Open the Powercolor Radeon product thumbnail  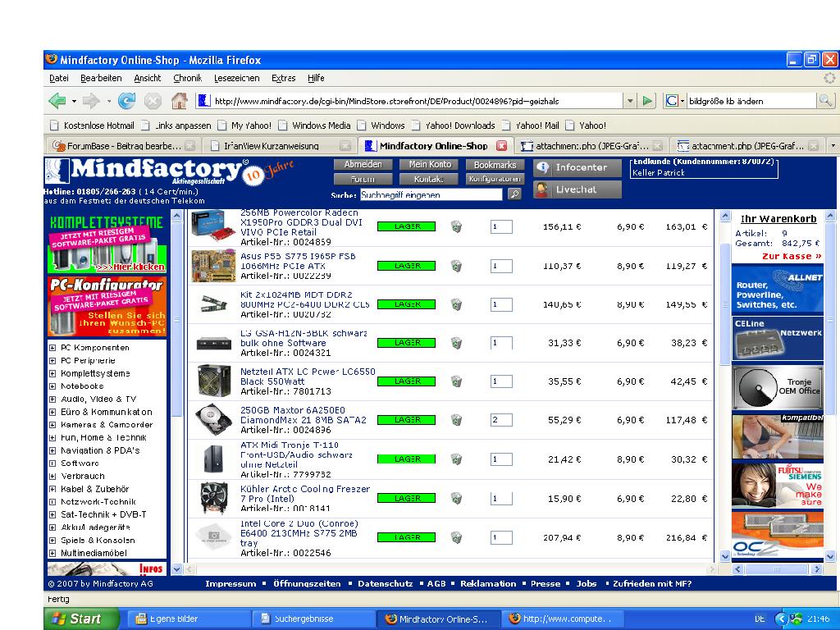click(213, 226)
